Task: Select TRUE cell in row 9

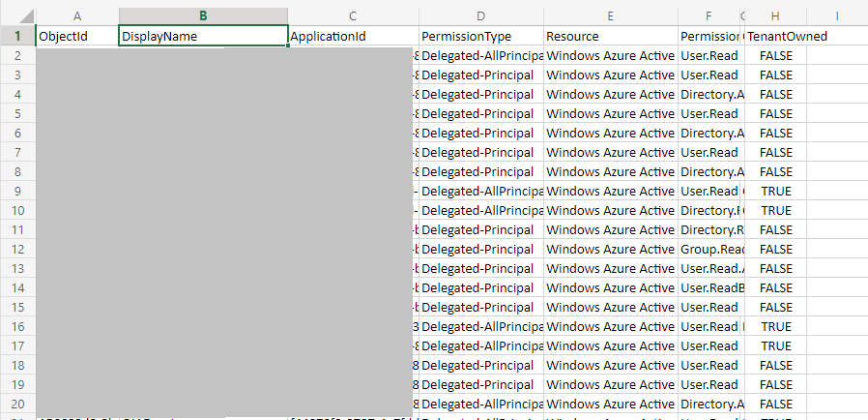Action: click(x=775, y=192)
